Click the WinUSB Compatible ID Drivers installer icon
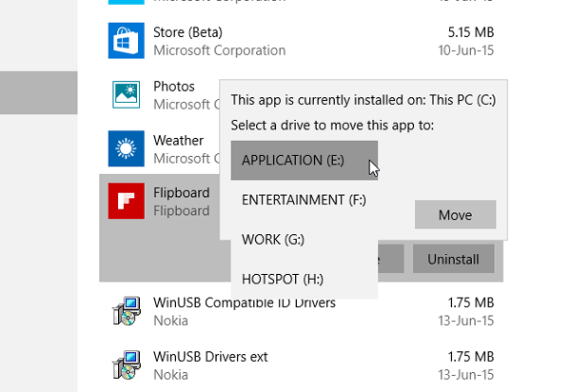This screenshot has height=392, width=571. coord(126,311)
